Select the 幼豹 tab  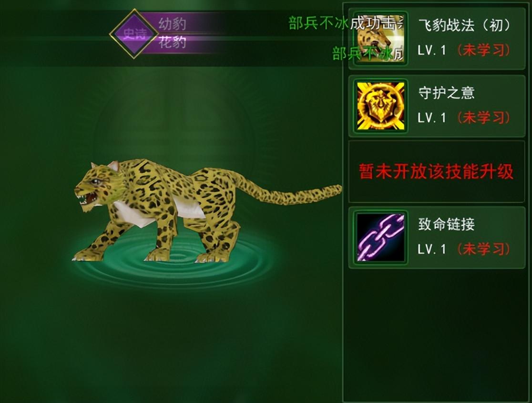point(173,24)
